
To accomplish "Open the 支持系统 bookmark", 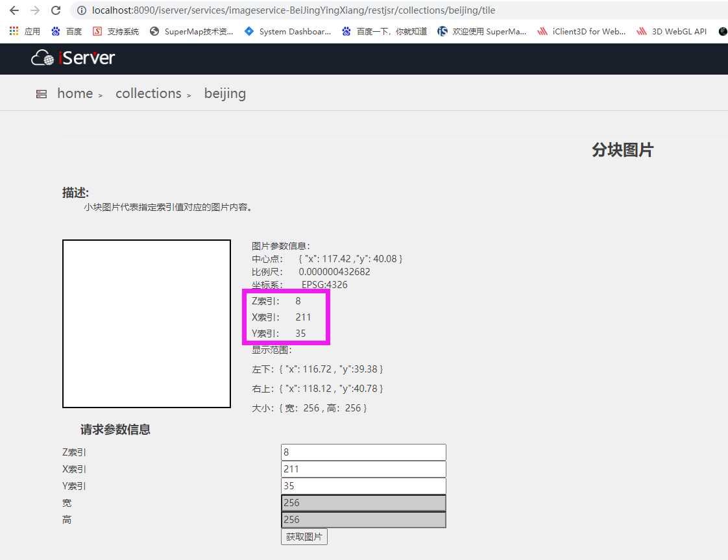I will pos(115,30).
